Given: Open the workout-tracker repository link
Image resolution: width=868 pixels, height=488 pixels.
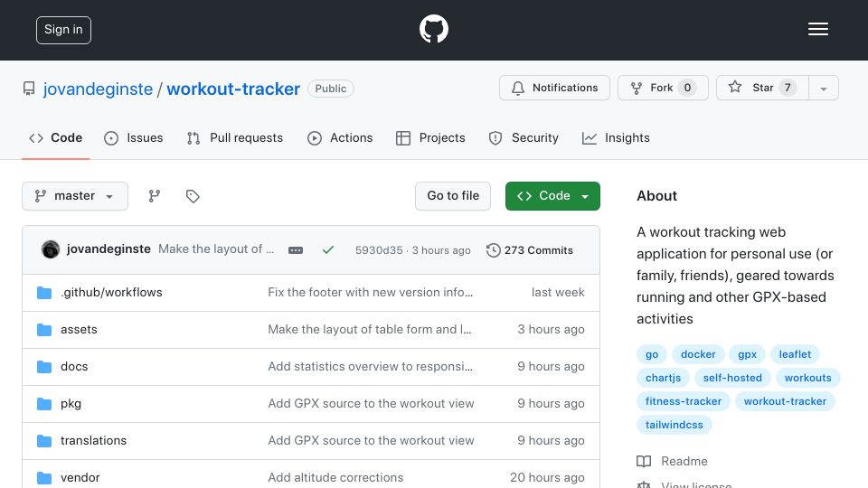Looking at the screenshot, I should pyautogui.click(x=233, y=89).
